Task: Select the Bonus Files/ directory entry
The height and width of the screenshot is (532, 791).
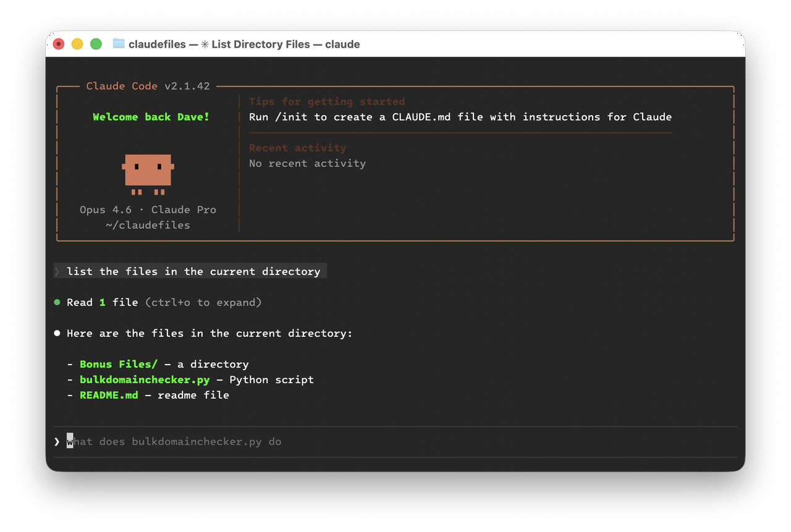Action: 119,364
